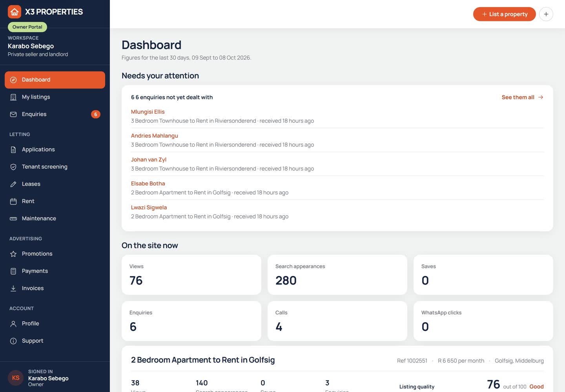
Task: Click the Dashboard compass icon in the sidebar
Action: click(x=13, y=80)
